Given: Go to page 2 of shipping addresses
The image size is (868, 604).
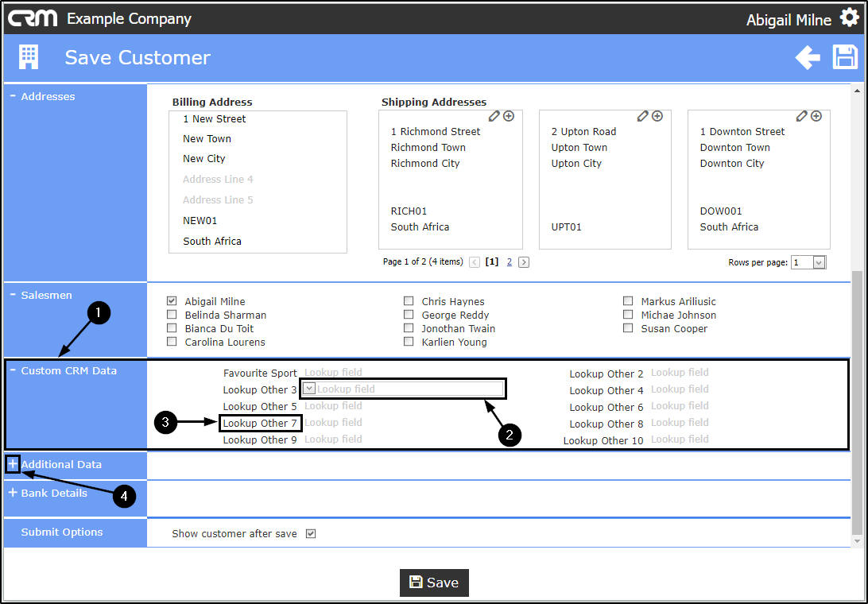Looking at the screenshot, I should pyautogui.click(x=510, y=261).
